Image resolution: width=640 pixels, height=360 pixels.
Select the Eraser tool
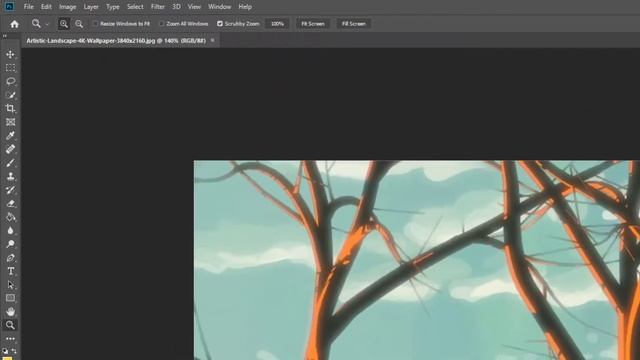[10, 203]
